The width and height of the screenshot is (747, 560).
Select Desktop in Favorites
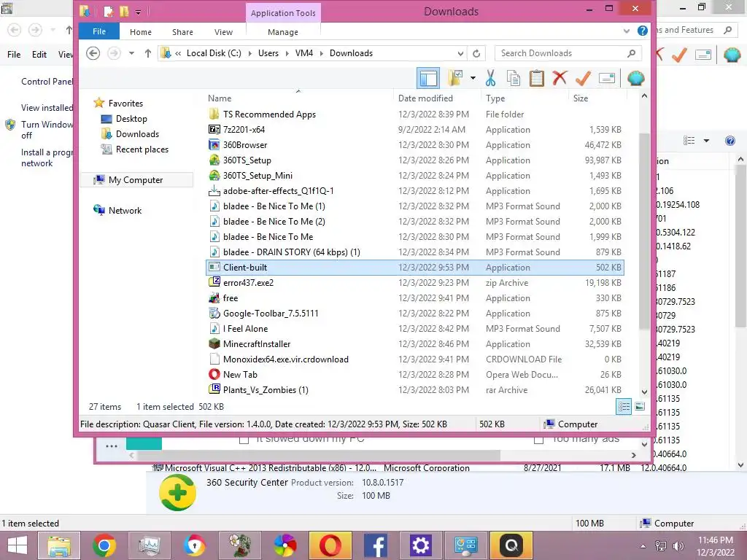click(x=131, y=119)
